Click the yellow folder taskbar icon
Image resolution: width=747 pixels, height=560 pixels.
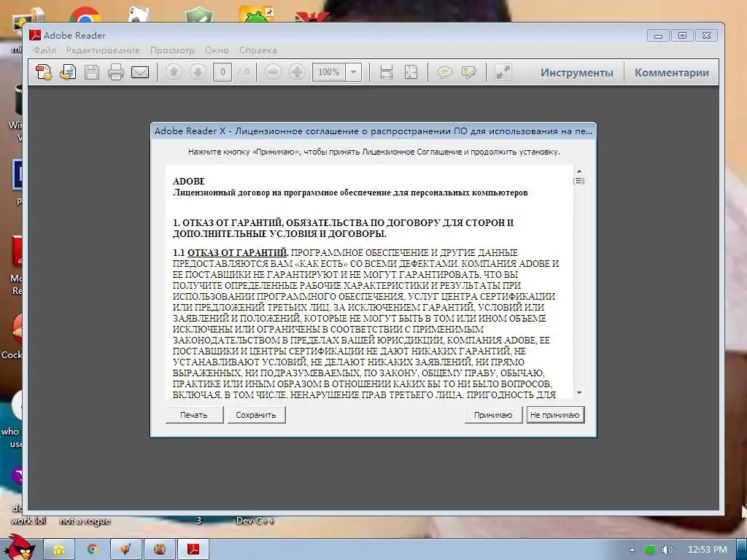[x=59, y=550]
